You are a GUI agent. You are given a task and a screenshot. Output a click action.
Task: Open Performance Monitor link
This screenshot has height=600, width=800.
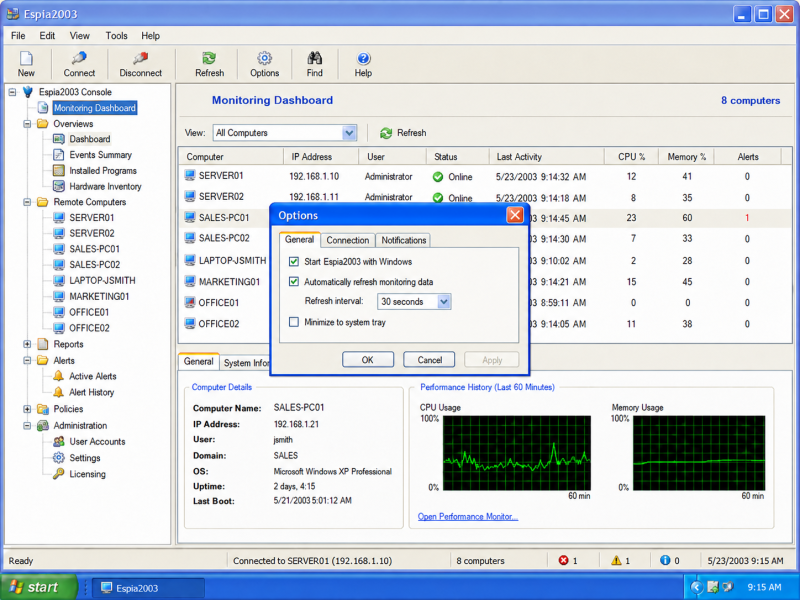(x=468, y=516)
